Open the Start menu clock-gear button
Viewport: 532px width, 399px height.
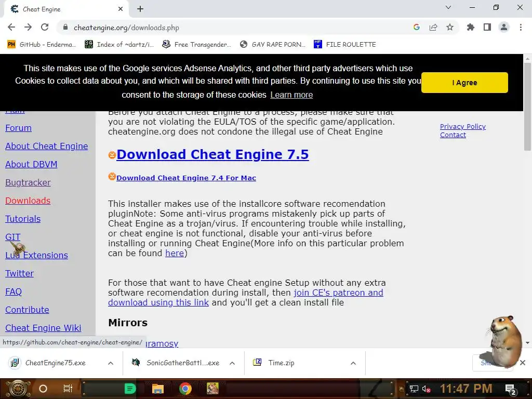click(18, 389)
